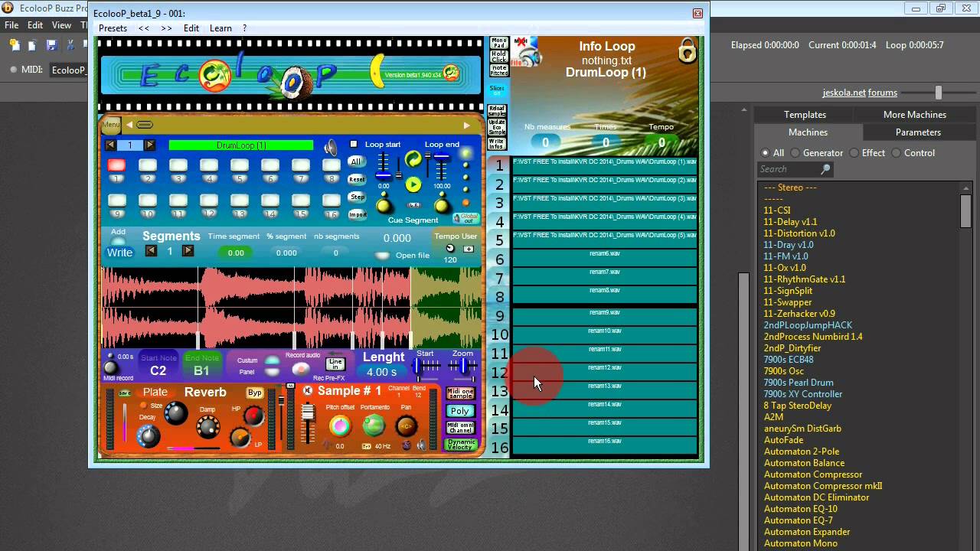The width and height of the screenshot is (980, 551).
Task: Select pad 2
Action: (x=148, y=165)
